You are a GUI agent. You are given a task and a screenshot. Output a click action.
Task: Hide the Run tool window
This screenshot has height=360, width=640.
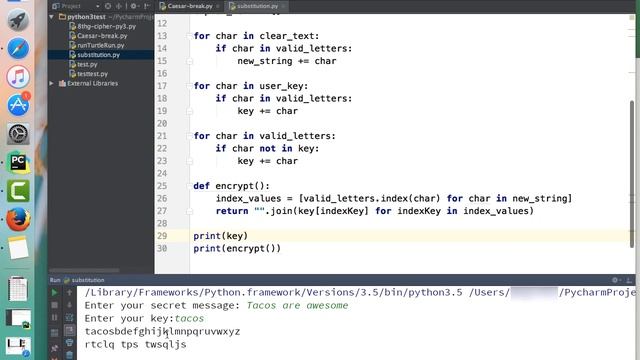click(x=629, y=280)
